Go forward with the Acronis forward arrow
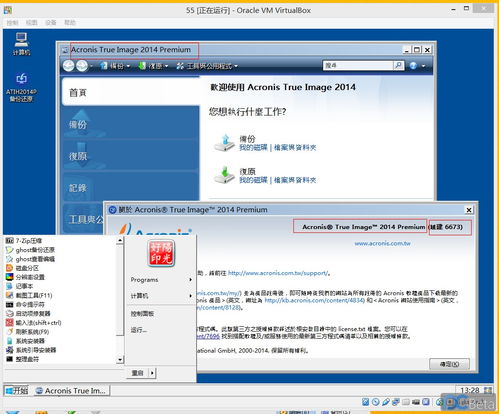Viewport: 499px width, 414px height. 82,66
